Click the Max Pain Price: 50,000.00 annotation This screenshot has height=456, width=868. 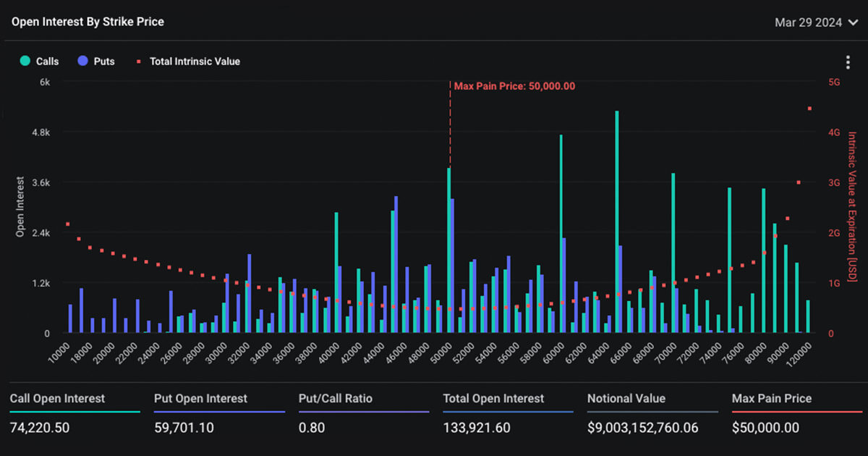514,86
